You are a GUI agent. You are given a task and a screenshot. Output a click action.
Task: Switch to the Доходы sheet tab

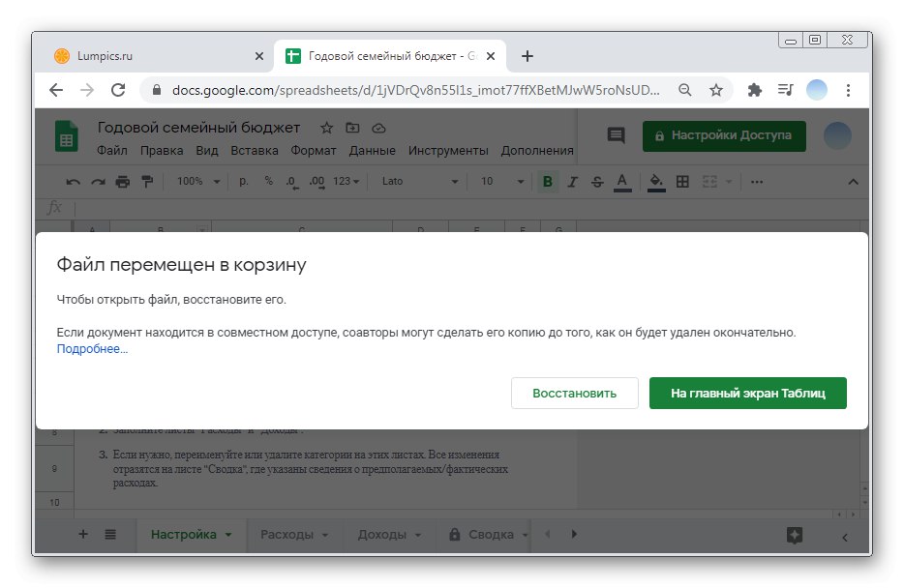(x=383, y=534)
